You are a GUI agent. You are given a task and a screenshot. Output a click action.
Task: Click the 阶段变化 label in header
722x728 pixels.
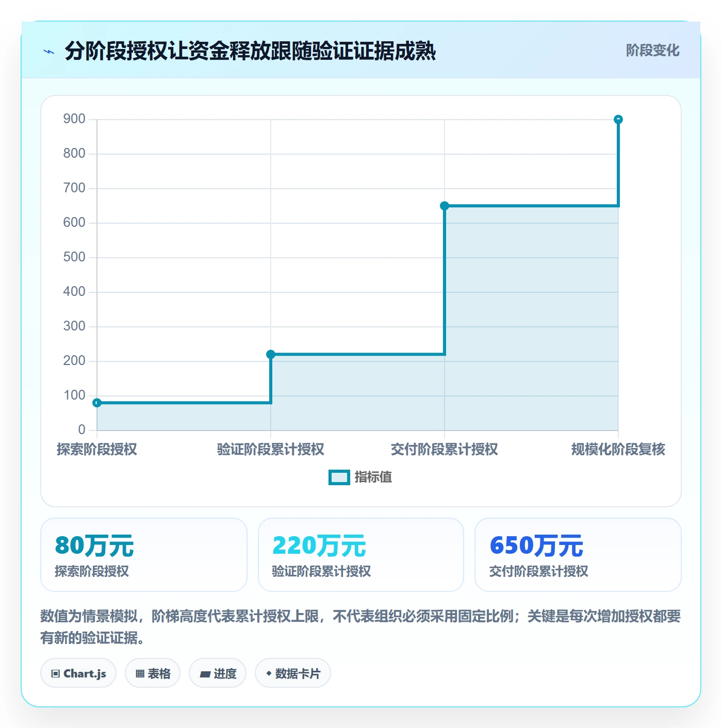(x=652, y=51)
